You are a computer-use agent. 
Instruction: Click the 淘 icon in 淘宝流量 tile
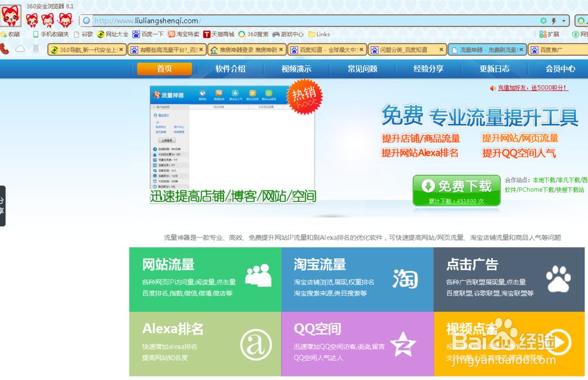click(405, 279)
